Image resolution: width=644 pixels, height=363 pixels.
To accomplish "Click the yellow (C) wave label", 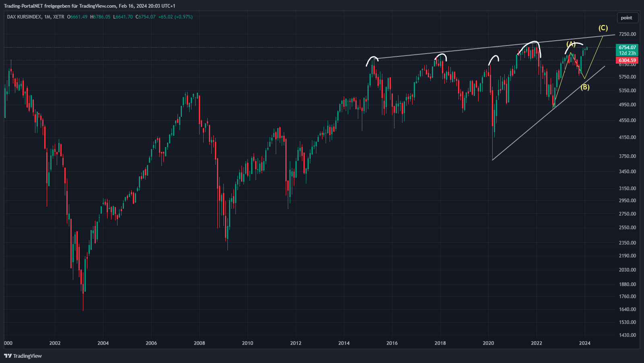I will coord(603,28).
